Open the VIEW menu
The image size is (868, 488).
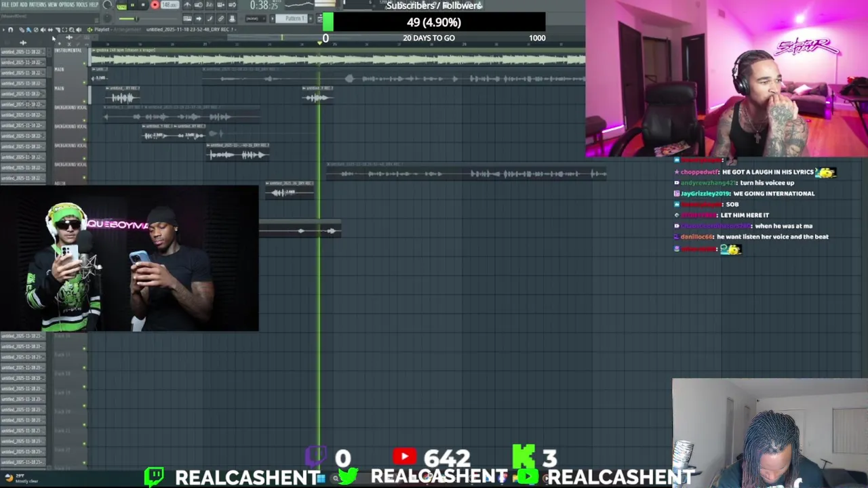pyautogui.click(x=52, y=5)
